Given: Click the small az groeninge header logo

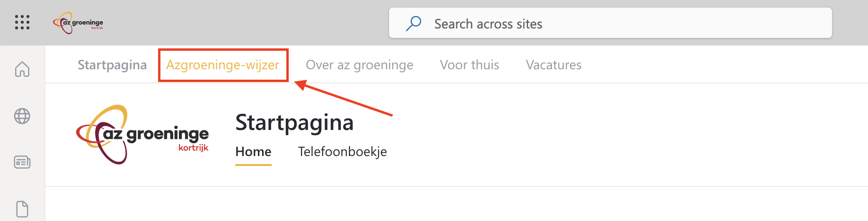Looking at the screenshot, I should 78,23.
